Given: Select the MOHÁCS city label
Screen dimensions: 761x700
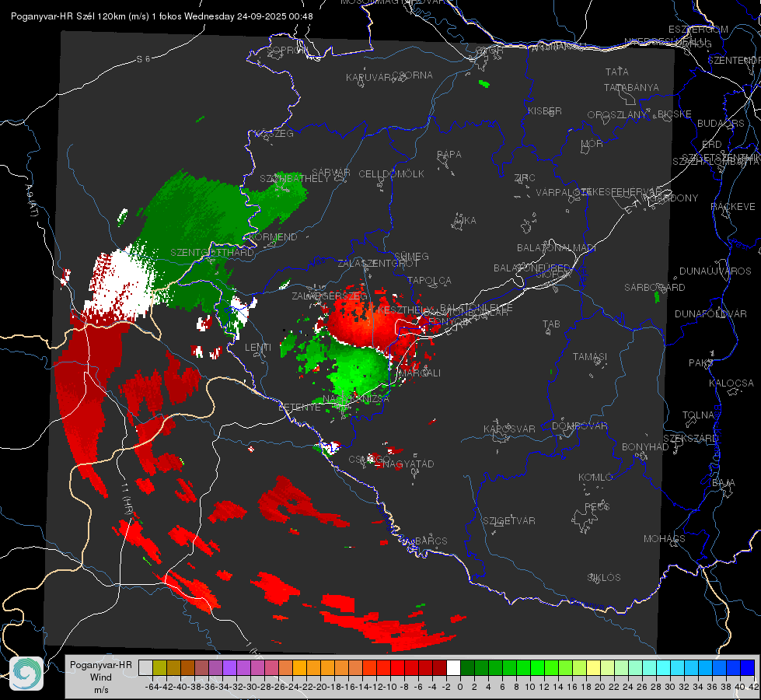Looking at the screenshot, I should tap(664, 539).
